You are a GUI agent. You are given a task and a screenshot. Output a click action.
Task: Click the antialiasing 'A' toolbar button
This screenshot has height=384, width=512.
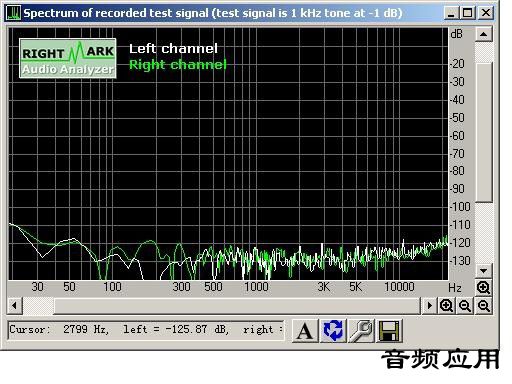coord(305,331)
